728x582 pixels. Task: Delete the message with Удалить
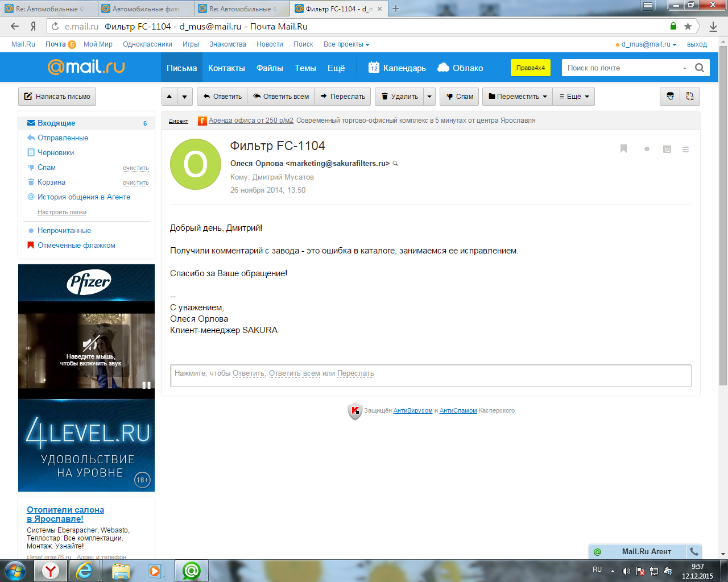(x=399, y=97)
